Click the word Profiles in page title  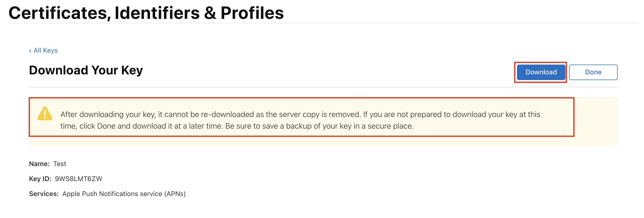point(252,13)
